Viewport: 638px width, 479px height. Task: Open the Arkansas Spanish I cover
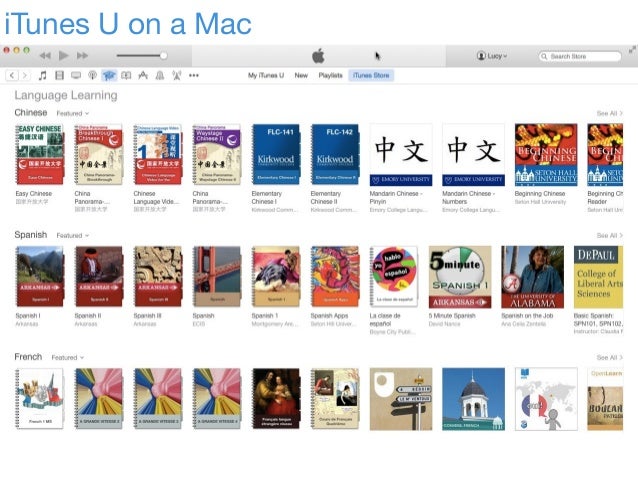(39, 276)
